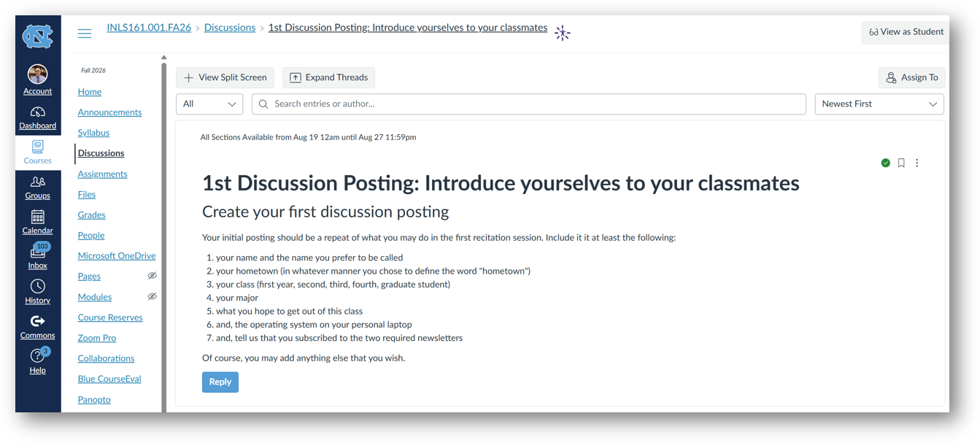This screenshot has width=980, height=443.
Task: Toggle course navigation hamburger menu
Action: click(85, 33)
